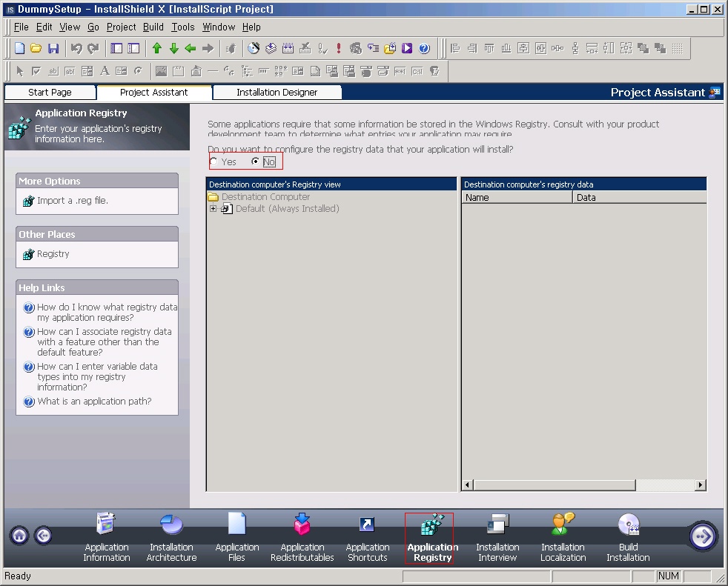
Task: Click the Data column header
Action: point(640,197)
